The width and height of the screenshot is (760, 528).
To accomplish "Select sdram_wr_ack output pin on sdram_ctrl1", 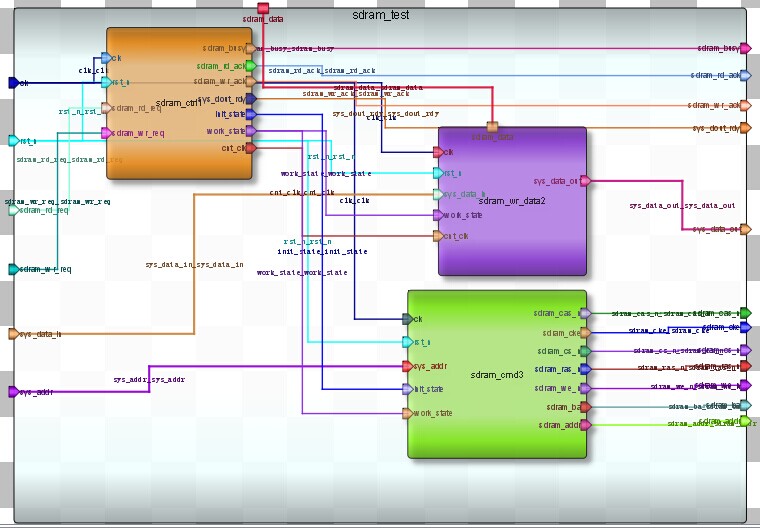I will [251, 81].
